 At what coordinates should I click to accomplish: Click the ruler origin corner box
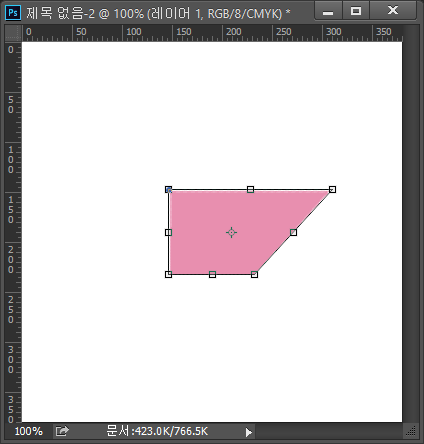pyautogui.click(x=13, y=33)
